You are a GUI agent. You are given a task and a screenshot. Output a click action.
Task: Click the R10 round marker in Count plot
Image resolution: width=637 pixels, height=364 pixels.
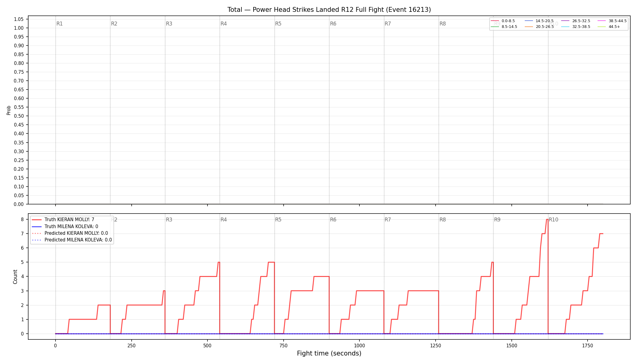point(553,220)
